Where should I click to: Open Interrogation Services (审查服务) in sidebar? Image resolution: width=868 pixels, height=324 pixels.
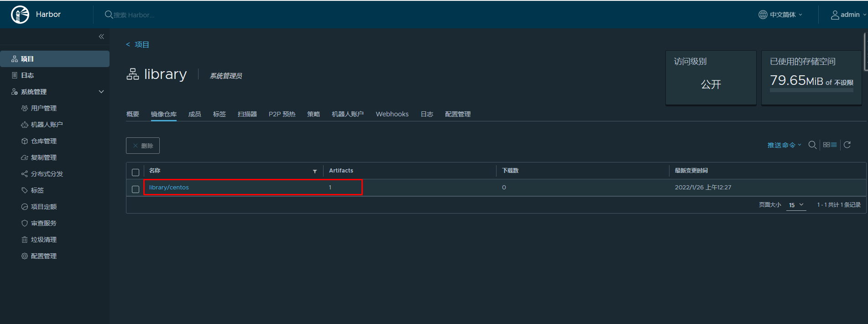pos(43,223)
